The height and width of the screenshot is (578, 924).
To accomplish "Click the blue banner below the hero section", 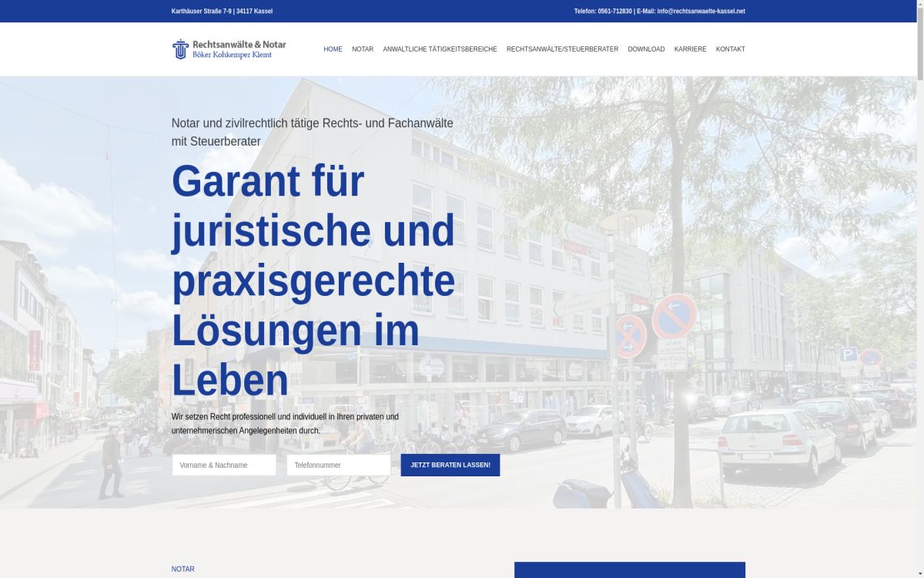I will pos(631,572).
